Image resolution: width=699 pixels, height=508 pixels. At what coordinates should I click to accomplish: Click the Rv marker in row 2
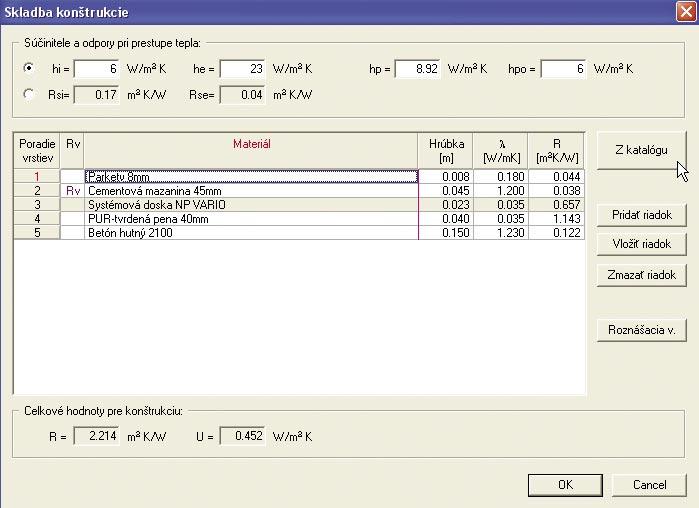(x=72, y=191)
